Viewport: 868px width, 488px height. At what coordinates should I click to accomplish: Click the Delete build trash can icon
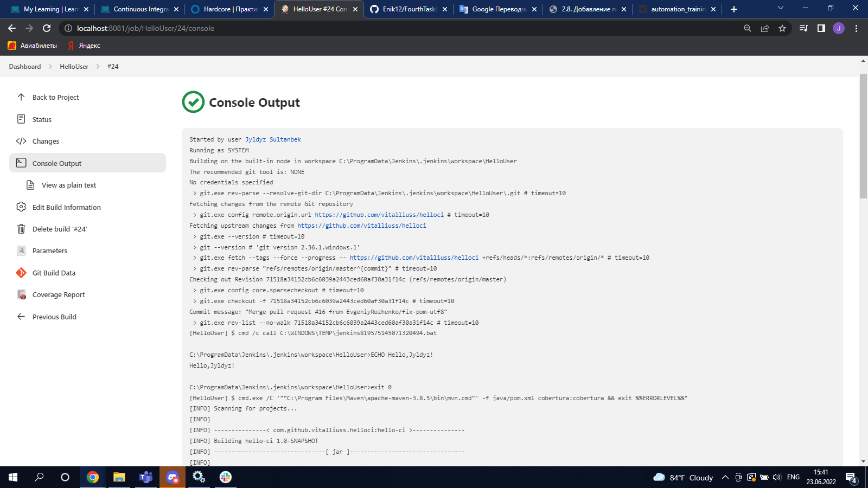click(21, 229)
